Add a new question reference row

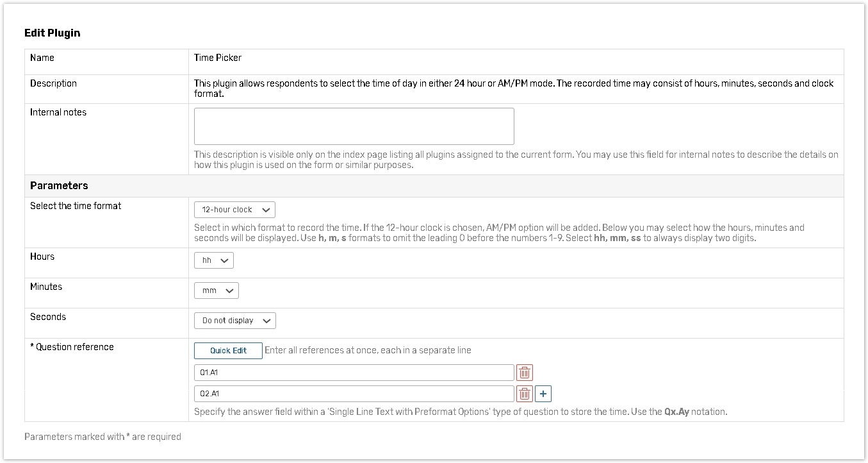pos(543,394)
